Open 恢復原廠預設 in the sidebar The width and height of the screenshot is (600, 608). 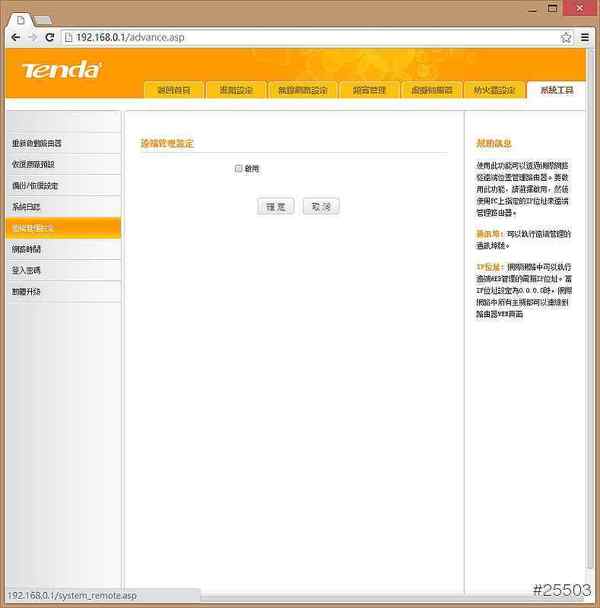pyautogui.click(x=64, y=164)
